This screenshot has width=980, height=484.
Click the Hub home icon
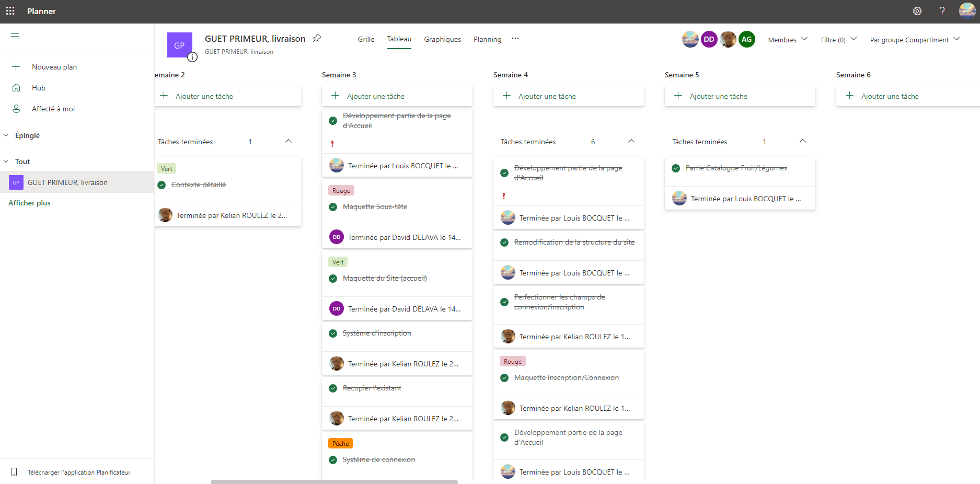pos(16,88)
